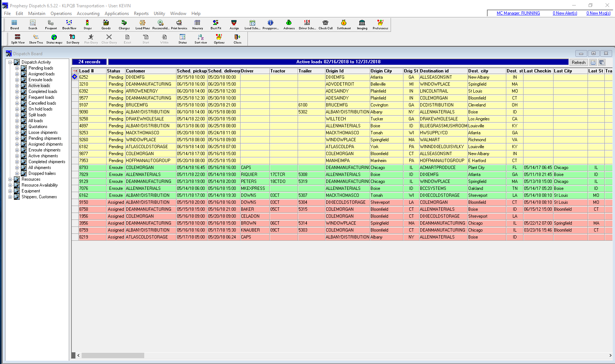
Task: Open the Board toolbar icon
Action: click(15, 25)
